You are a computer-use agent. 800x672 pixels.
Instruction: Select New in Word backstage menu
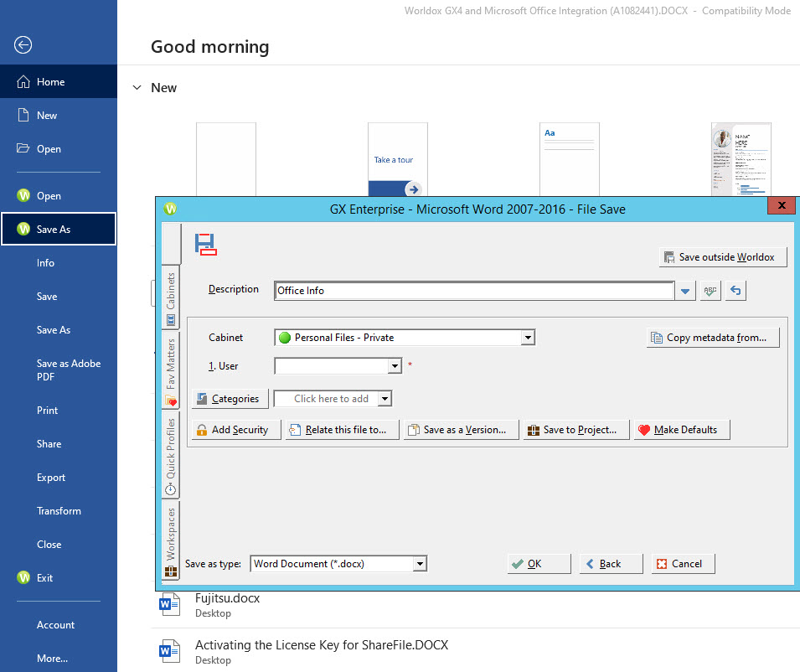tap(59, 116)
